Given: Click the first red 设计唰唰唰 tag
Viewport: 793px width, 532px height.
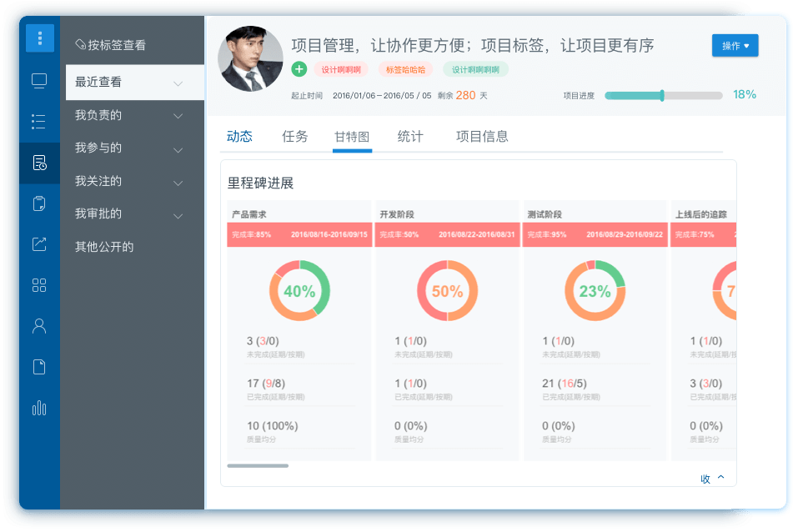Looking at the screenshot, I should tap(341, 69).
